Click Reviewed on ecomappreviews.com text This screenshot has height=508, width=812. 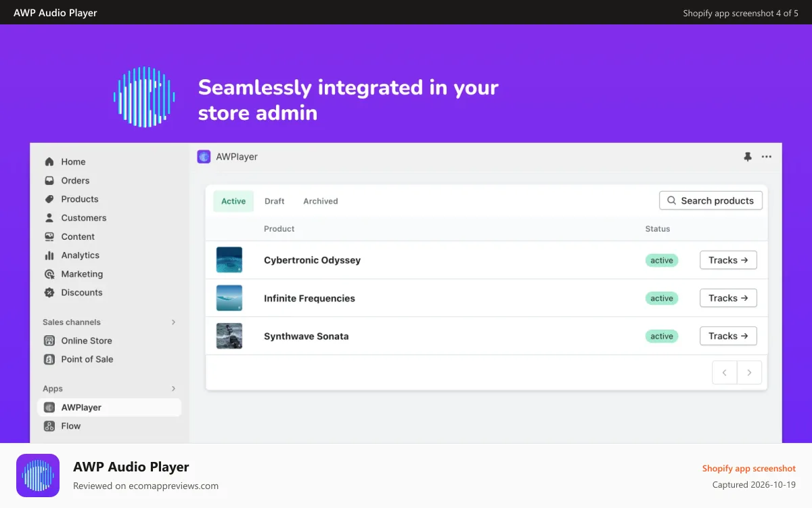click(145, 486)
